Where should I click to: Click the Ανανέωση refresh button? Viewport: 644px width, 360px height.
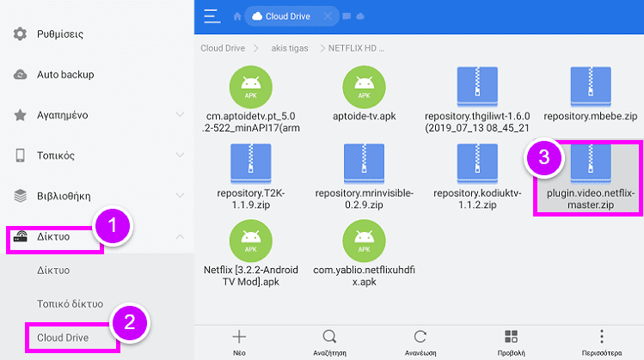pos(420,342)
